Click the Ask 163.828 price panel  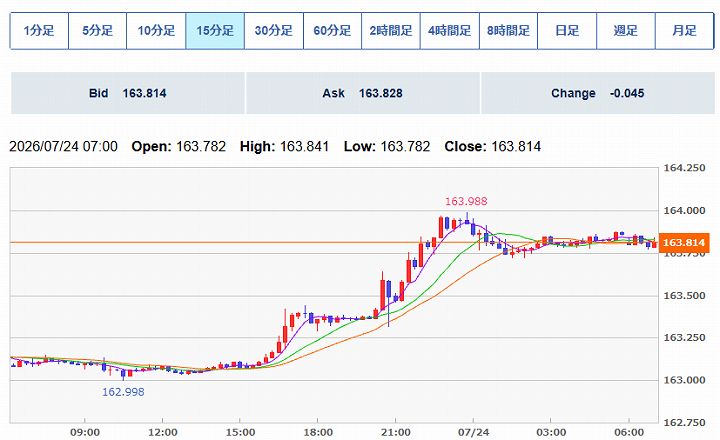tap(363, 93)
